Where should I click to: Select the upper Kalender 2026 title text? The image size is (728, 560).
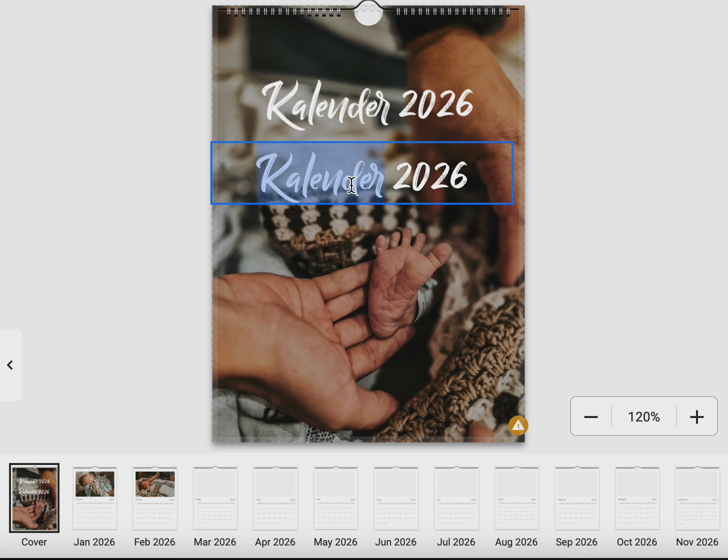point(367,105)
